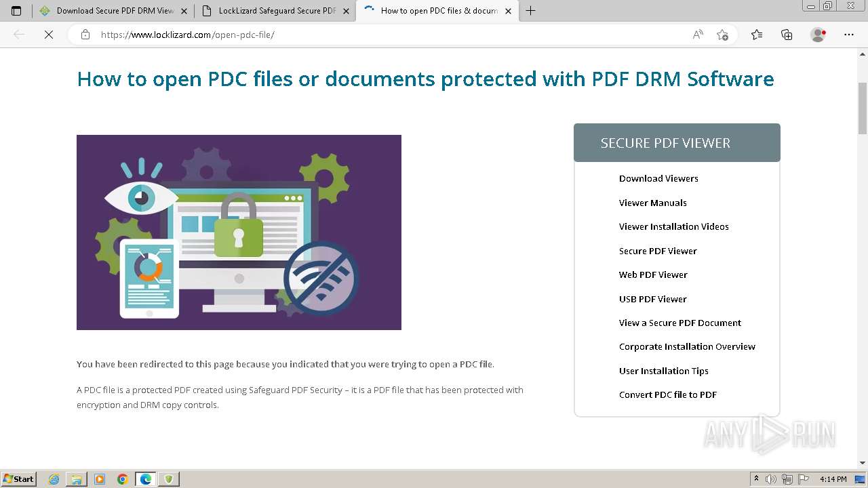Screen dimensions: 868x488
Task: Open a new browser tab with plus icon
Action: [x=530, y=11]
